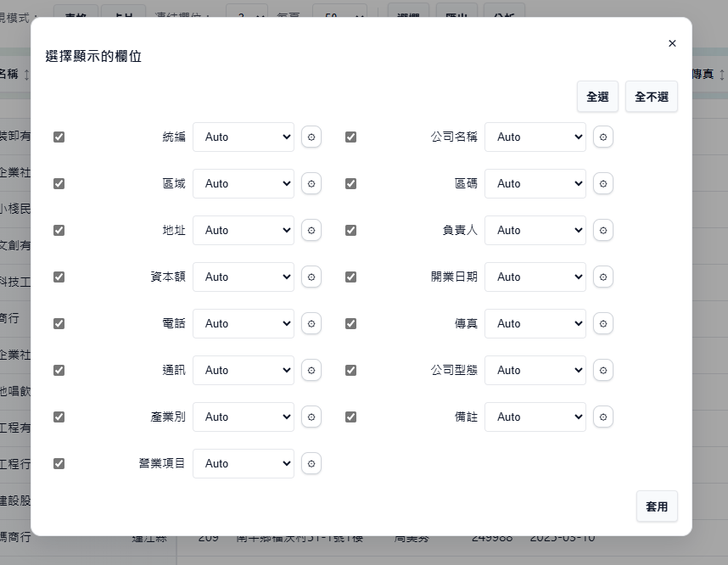Open the gear settings for 負責人
The width and height of the screenshot is (728, 565).
coord(602,230)
